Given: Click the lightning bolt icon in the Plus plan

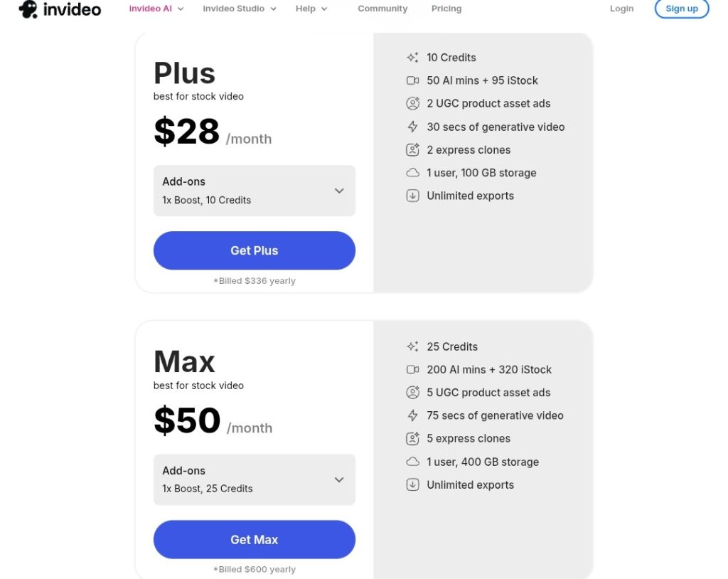Looking at the screenshot, I should click(x=412, y=127).
